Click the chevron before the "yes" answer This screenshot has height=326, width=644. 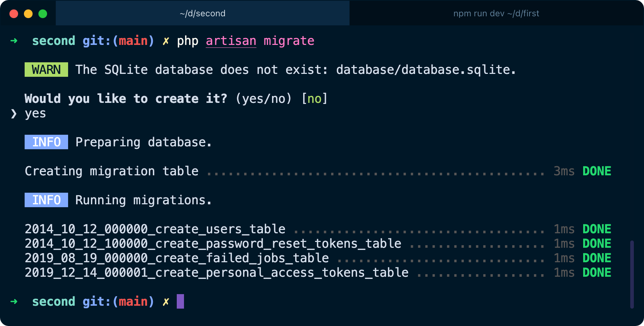coord(14,113)
